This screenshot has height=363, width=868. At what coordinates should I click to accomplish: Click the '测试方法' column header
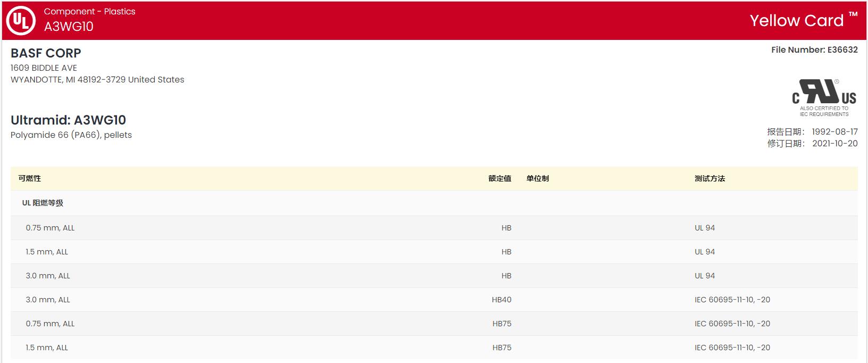point(710,178)
